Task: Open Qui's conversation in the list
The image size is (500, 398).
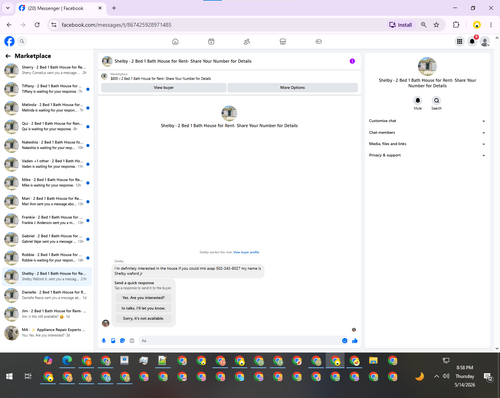Action: coord(47,126)
